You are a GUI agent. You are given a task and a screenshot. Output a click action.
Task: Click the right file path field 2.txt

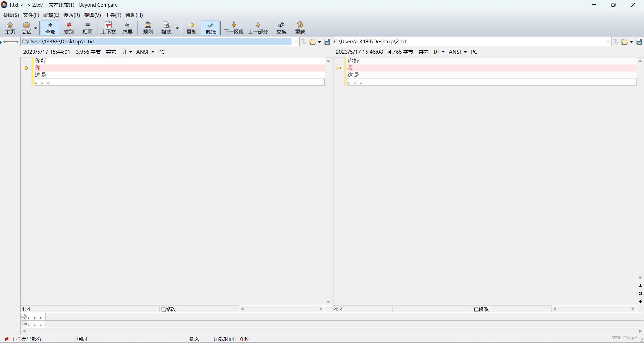tap(469, 42)
